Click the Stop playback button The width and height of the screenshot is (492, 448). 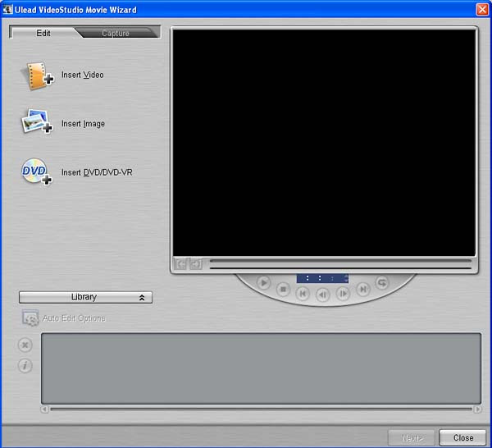[x=283, y=289]
